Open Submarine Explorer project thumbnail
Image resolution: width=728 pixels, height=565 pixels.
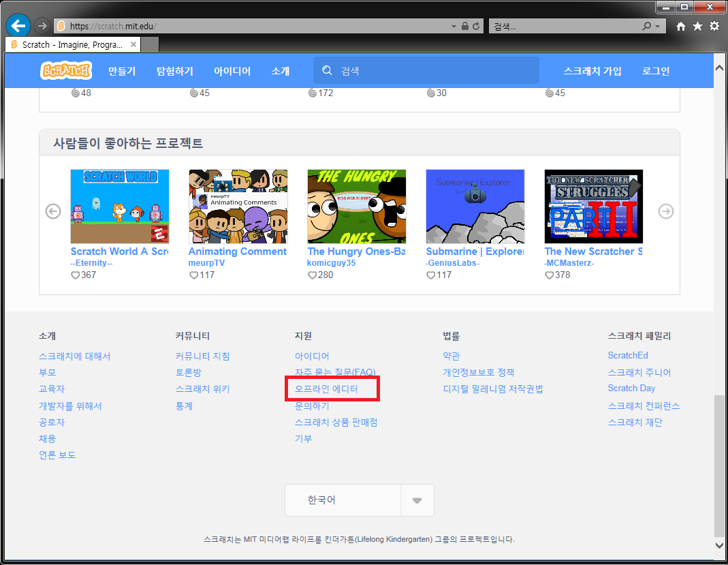pos(475,207)
